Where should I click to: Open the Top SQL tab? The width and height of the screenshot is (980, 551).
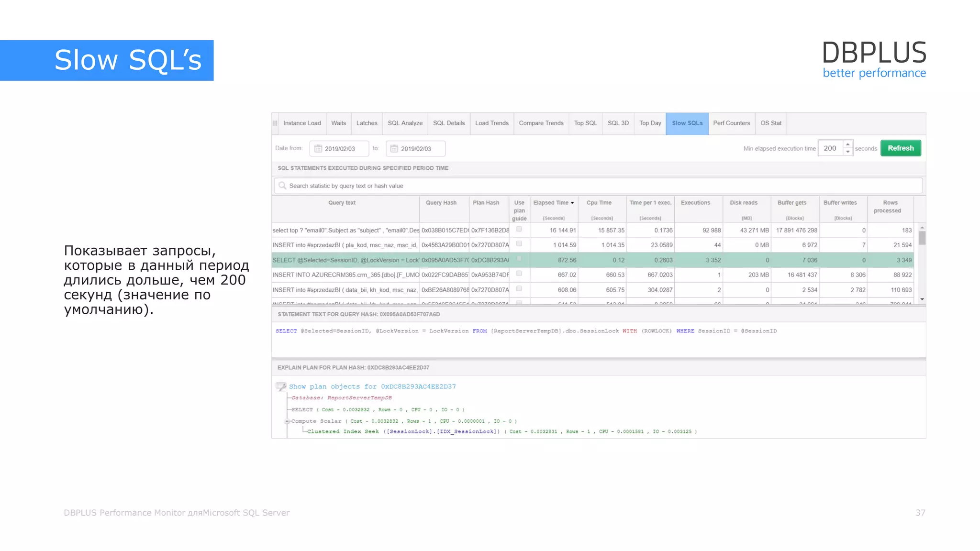point(585,123)
